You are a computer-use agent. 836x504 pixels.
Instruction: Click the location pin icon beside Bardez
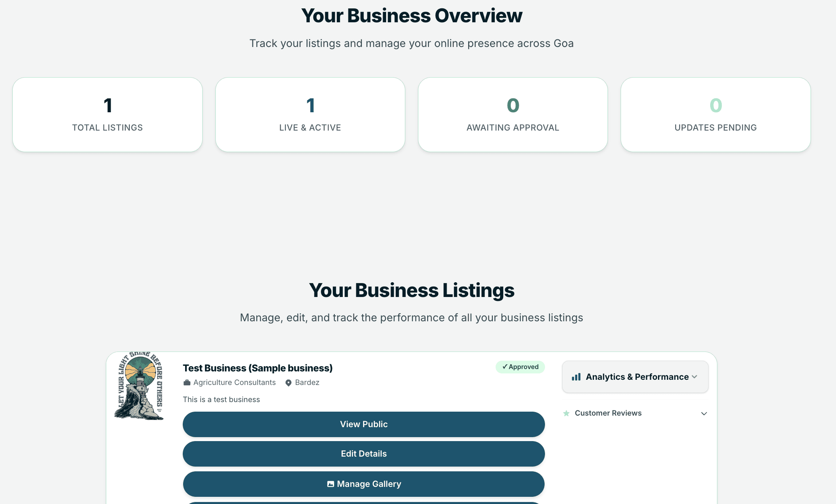pyautogui.click(x=289, y=383)
